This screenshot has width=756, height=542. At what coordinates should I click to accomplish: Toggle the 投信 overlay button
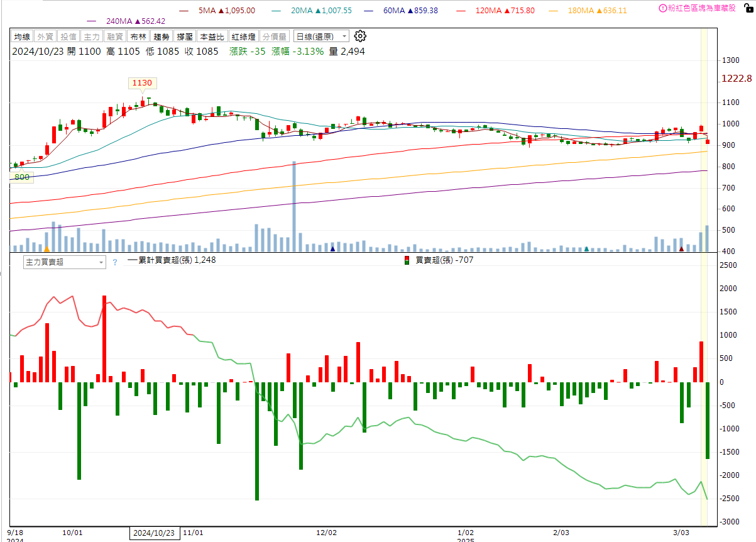(x=68, y=37)
